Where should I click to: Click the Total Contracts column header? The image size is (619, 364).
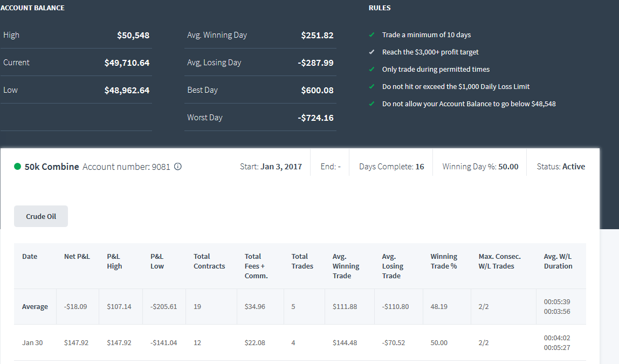tap(209, 261)
